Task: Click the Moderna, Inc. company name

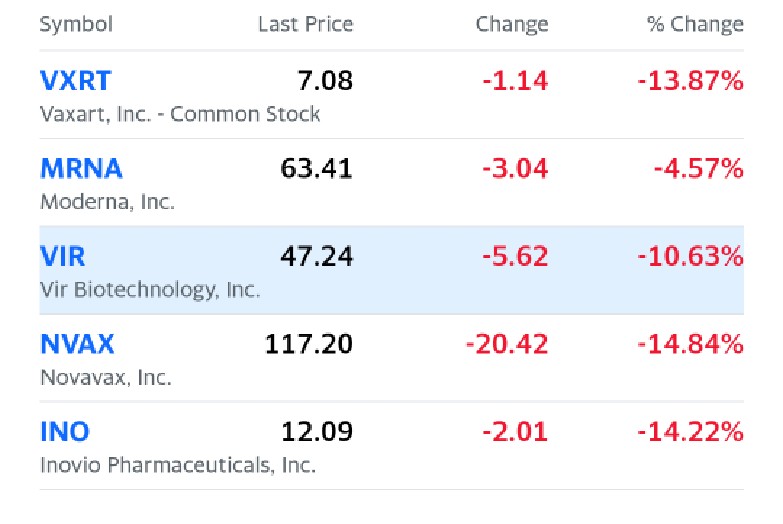Action: [x=107, y=202]
